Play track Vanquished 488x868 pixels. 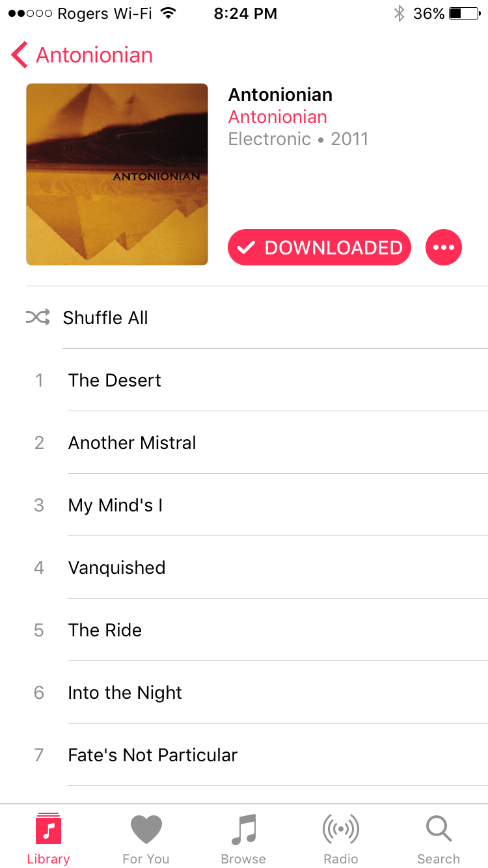coord(257,567)
